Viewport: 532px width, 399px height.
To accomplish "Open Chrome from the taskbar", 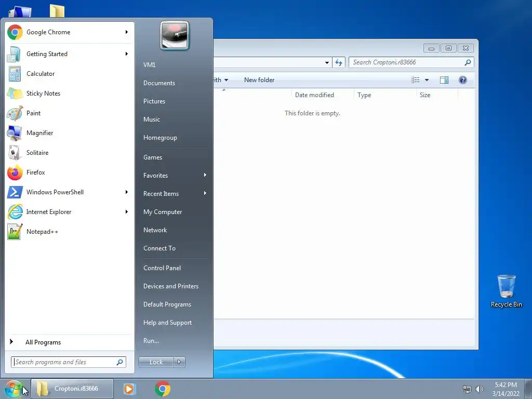I will pyautogui.click(x=163, y=389).
